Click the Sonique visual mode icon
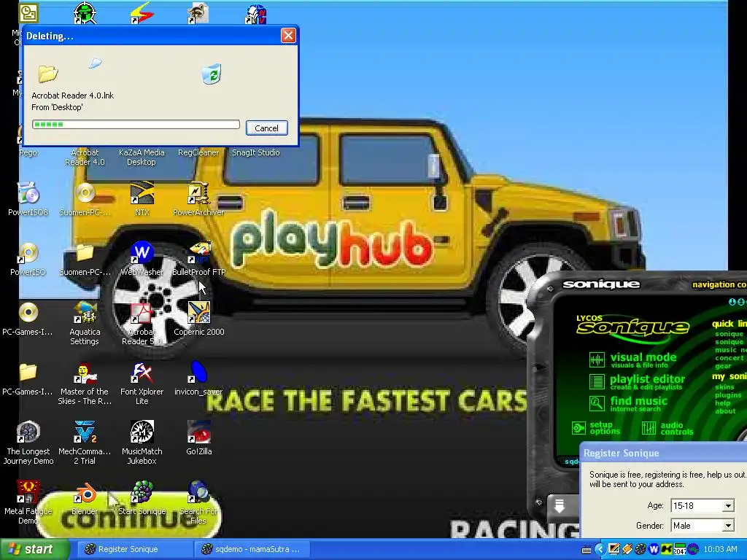The image size is (747, 560). pyautogui.click(x=597, y=360)
